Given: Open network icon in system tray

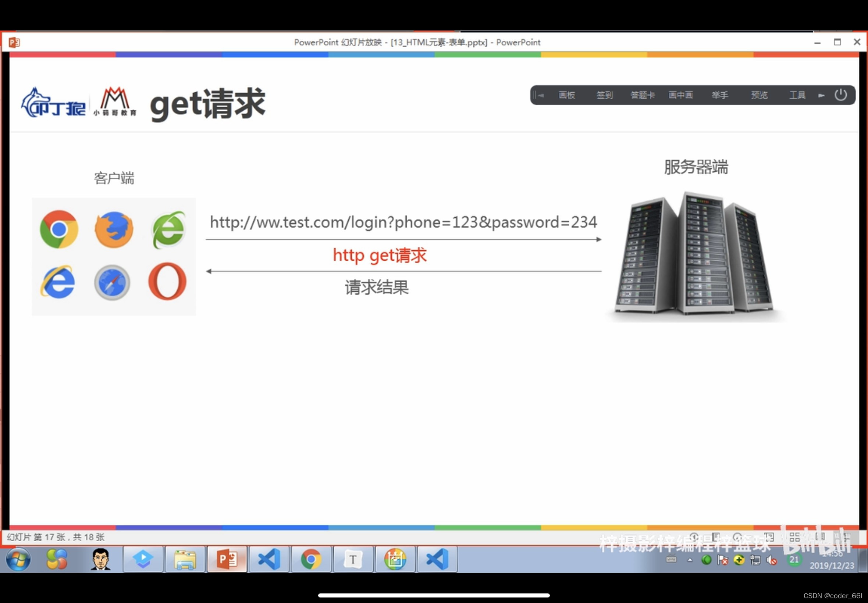Looking at the screenshot, I should coord(755,560).
